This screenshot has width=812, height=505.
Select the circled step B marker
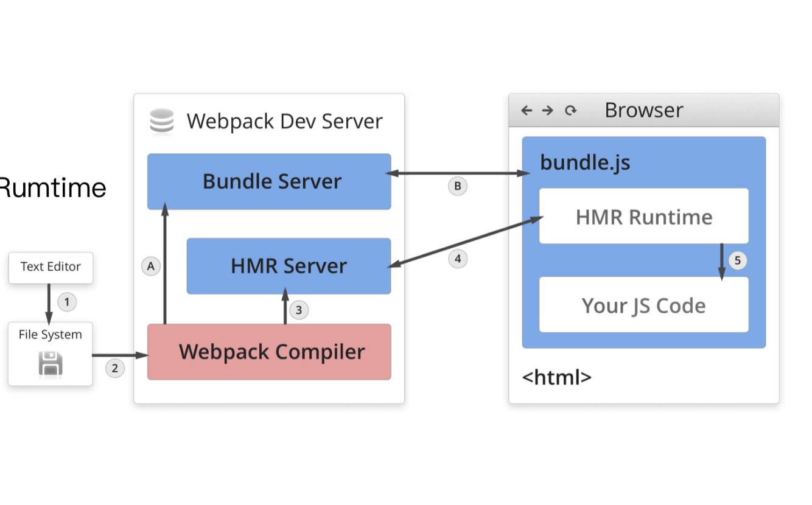(457, 186)
